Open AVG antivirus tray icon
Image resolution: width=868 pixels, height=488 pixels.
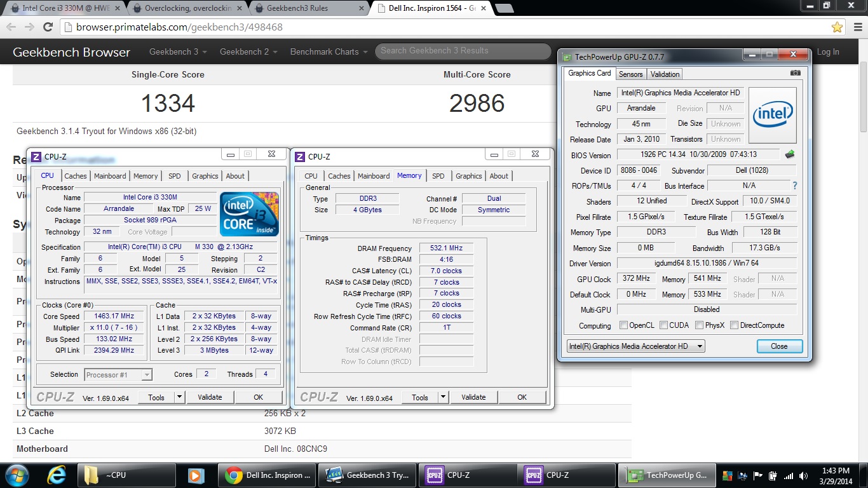coord(728,476)
